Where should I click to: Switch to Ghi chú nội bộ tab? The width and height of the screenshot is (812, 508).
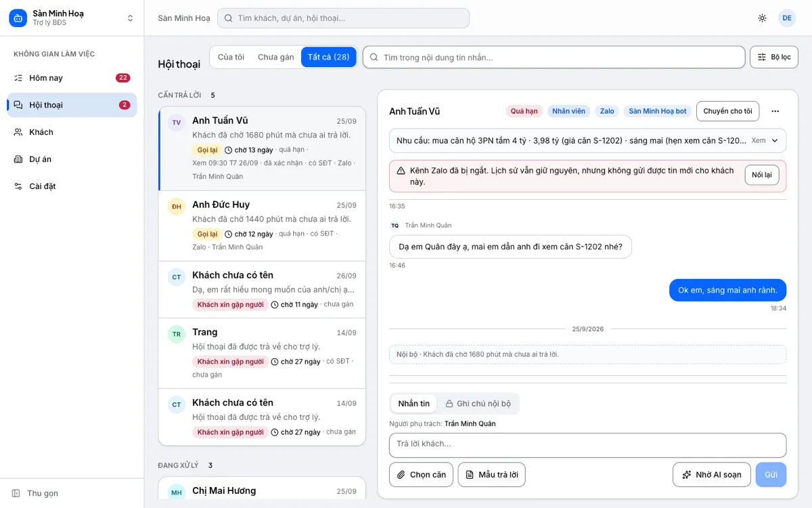coord(478,404)
